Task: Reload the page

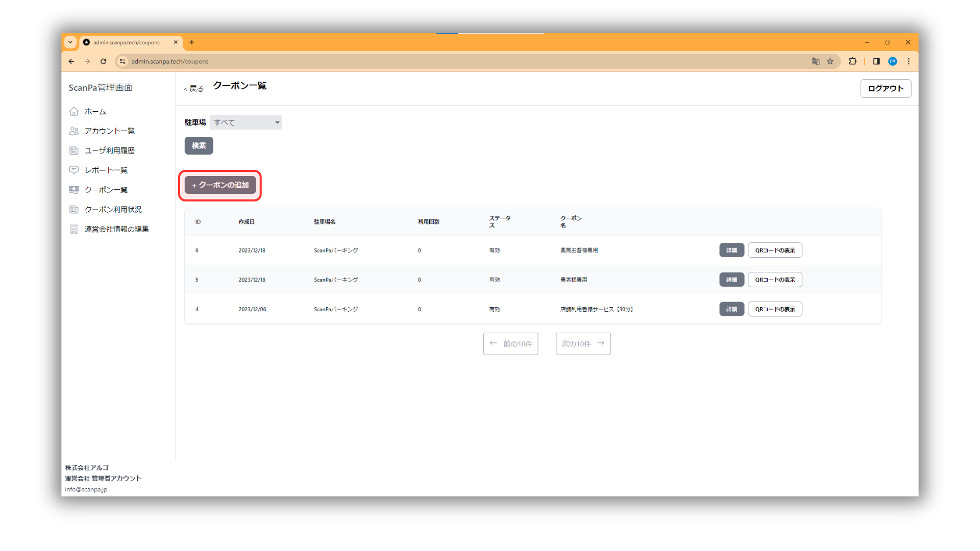Action: (103, 61)
